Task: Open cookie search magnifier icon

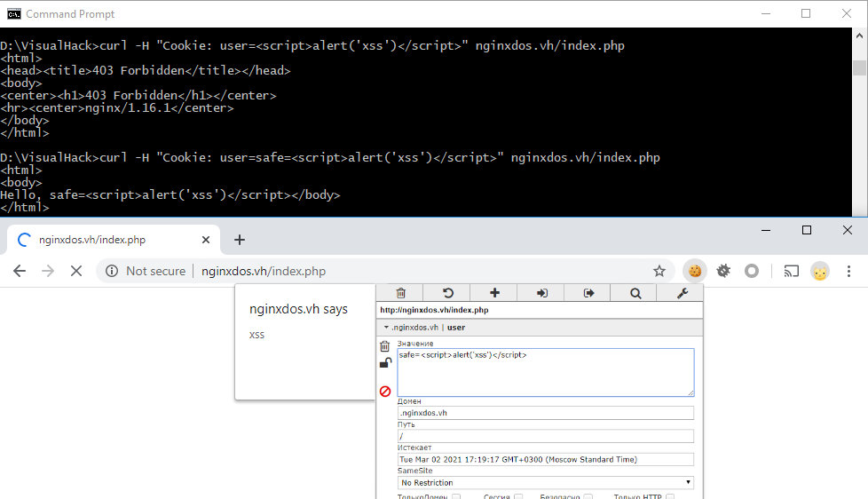Action: pos(635,293)
